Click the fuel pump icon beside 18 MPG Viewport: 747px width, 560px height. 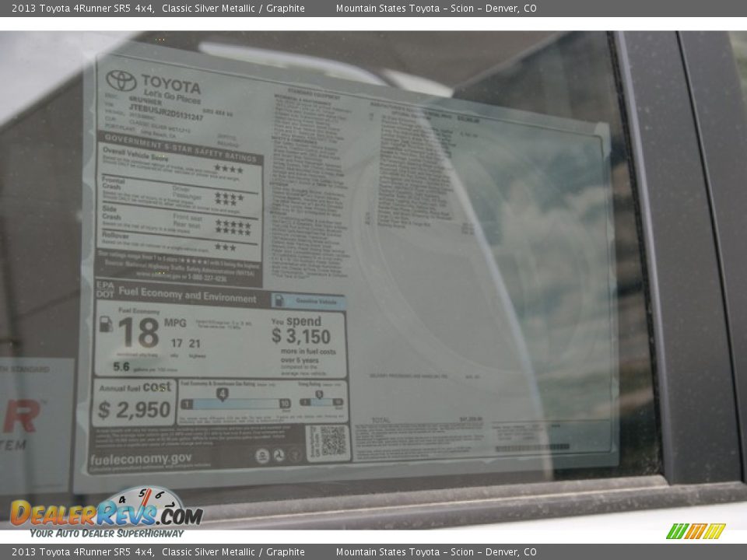point(105,324)
